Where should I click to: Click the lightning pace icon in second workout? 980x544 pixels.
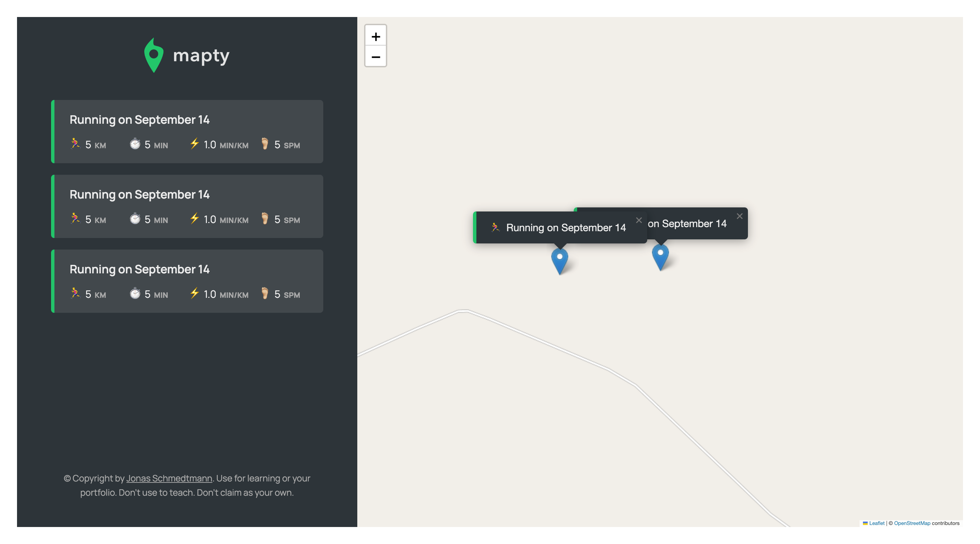tap(194, 219)
